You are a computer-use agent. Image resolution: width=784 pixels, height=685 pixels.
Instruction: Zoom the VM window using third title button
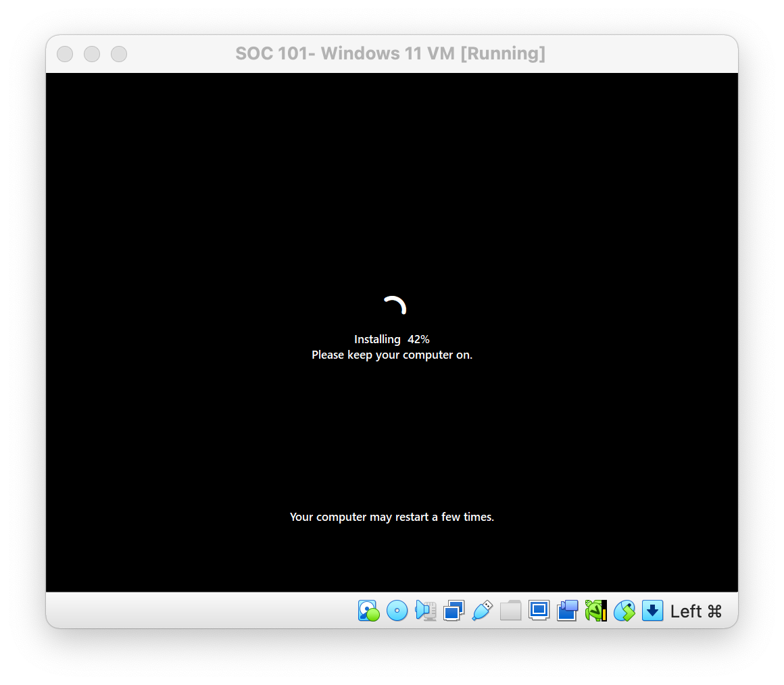click(x=119, y=54)
